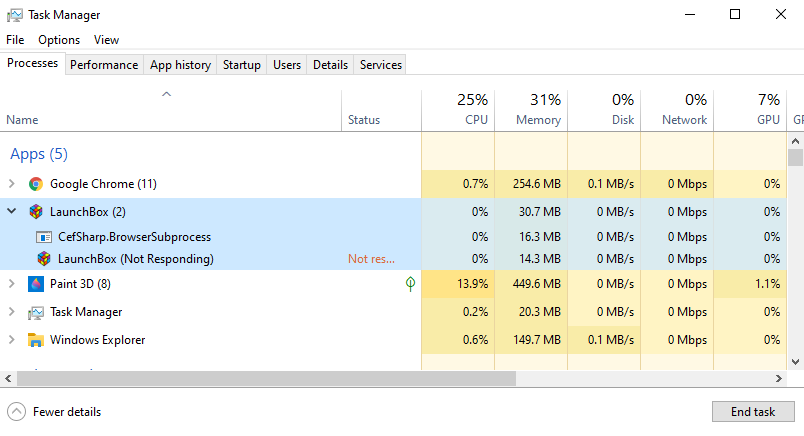Viewport: 804px width, 436px height.
Task: Click the green leaf suspended-status icon for Paint 3D
Action: pyautogui.click(x=410, y=284)
